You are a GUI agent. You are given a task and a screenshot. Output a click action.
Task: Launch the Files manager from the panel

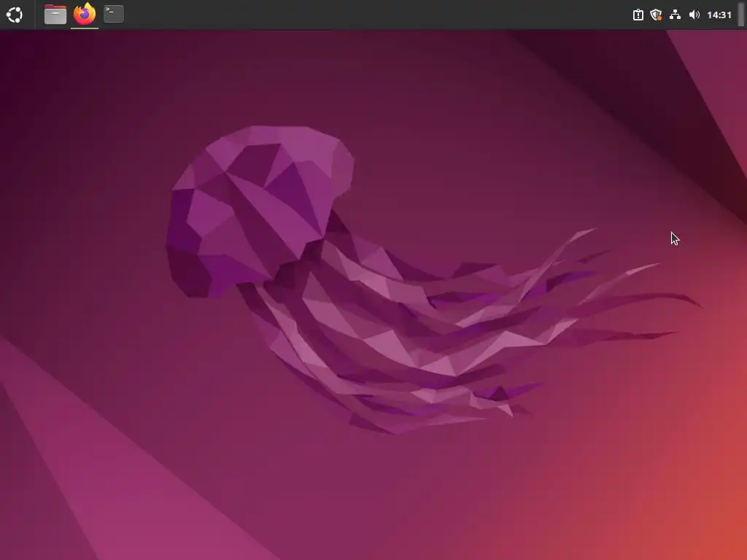click(55, 15)
